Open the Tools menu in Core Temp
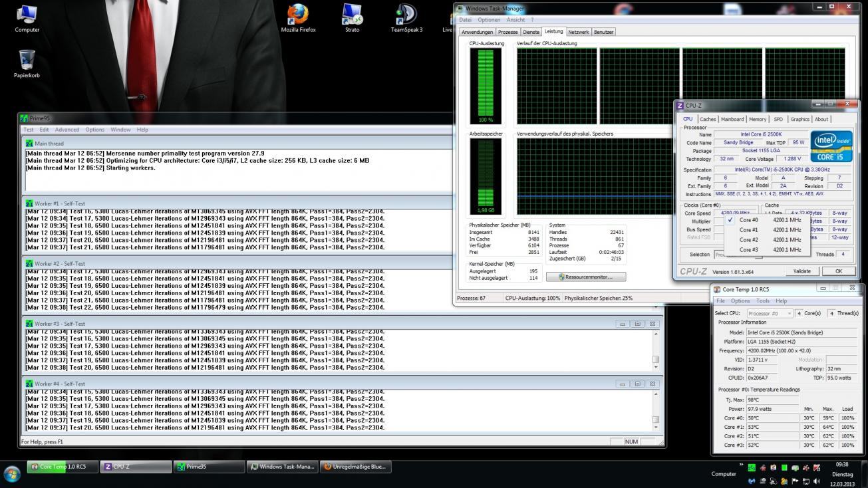 762,301
